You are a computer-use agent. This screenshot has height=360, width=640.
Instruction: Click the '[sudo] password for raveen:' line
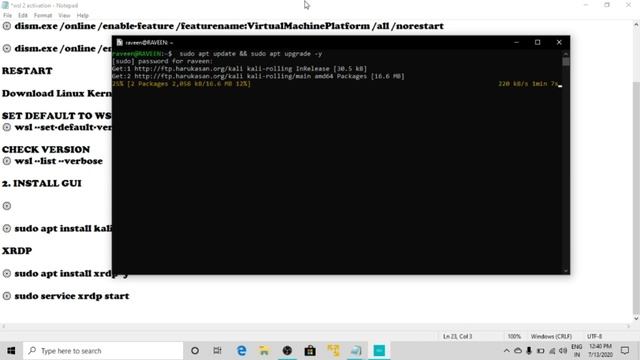point(162,61)
